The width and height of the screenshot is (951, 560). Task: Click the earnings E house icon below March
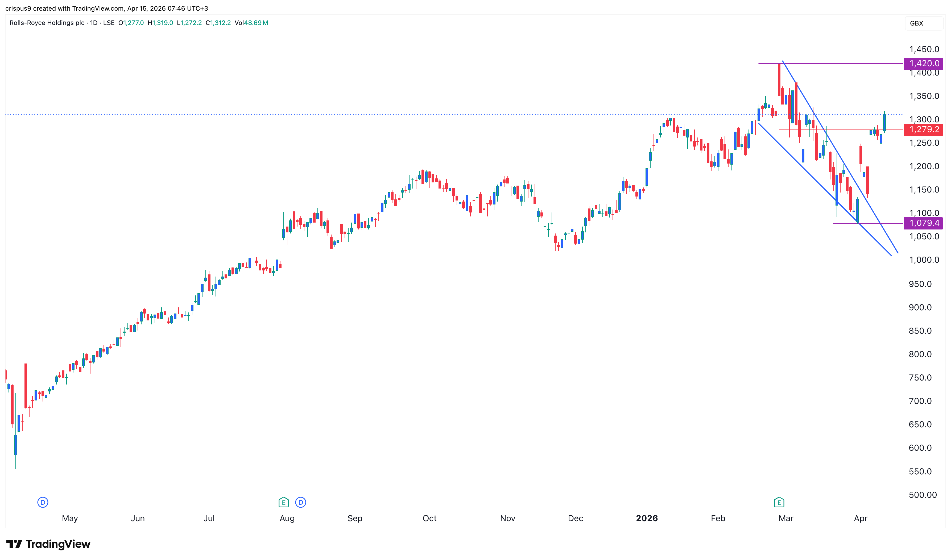(779, 503)
